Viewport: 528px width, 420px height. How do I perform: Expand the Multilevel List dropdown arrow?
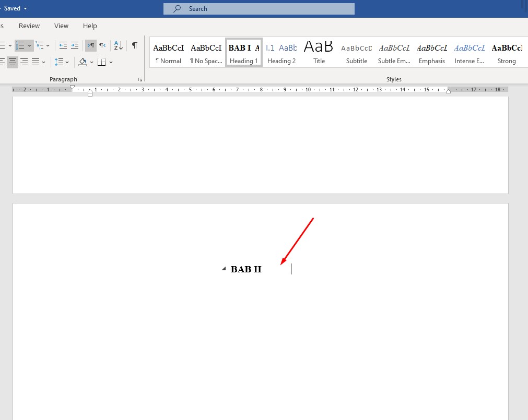coord(48,45)
